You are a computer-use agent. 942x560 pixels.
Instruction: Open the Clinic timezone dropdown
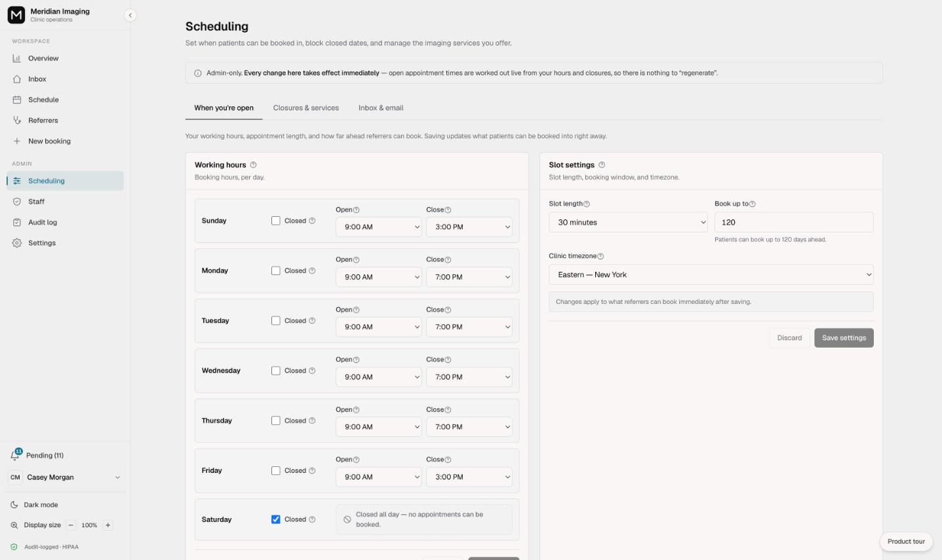click(711, 274)
